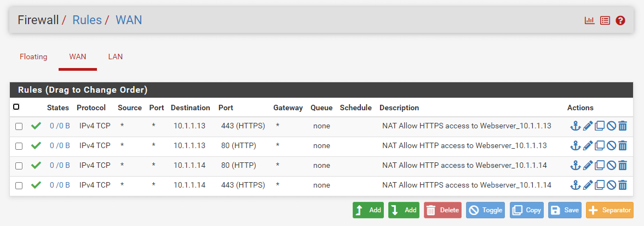Open states 0/0 B of HTTP 10.1.1.14 rule
This screenshot has width=644, height=226.
point(60,165)
